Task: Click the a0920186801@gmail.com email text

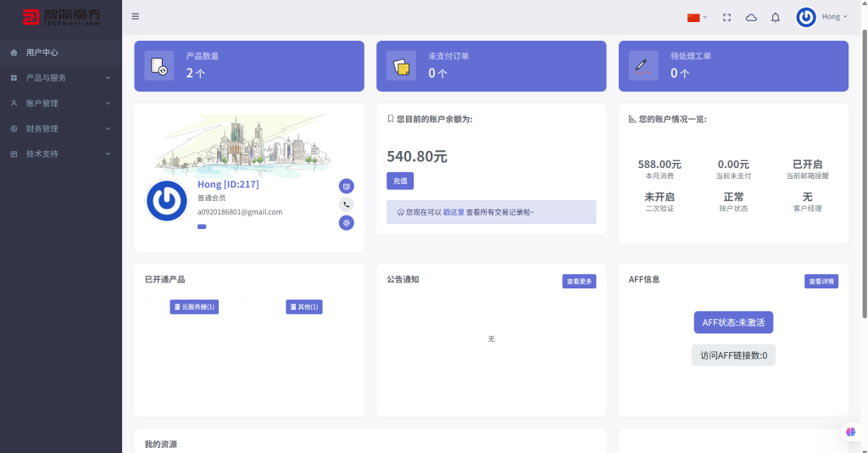Action: click(240, 212)
